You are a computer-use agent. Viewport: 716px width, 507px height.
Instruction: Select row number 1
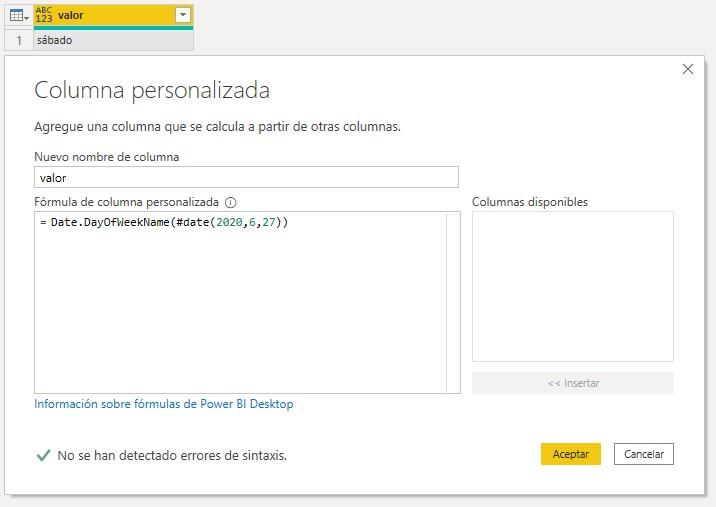tap(17, 40)
